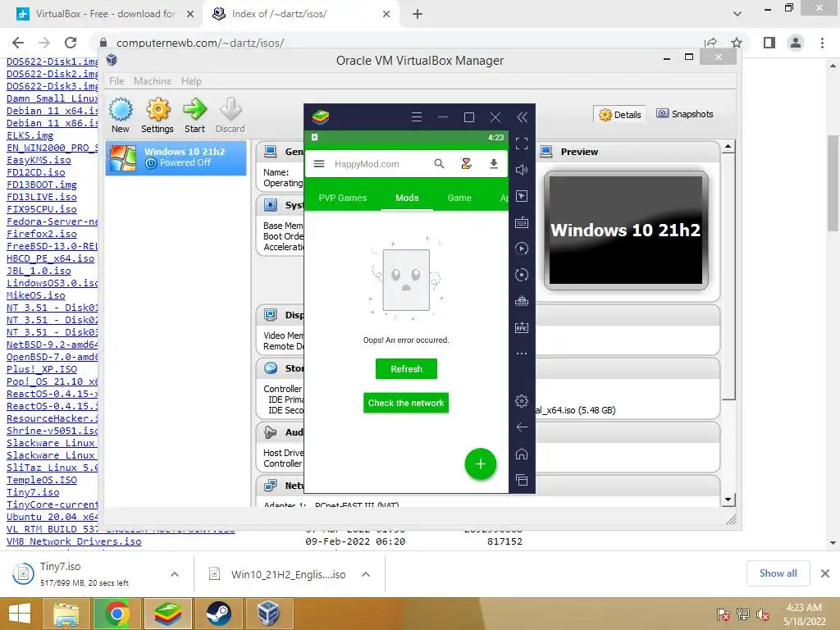Click Chrome back arrow

click(18, 43)
